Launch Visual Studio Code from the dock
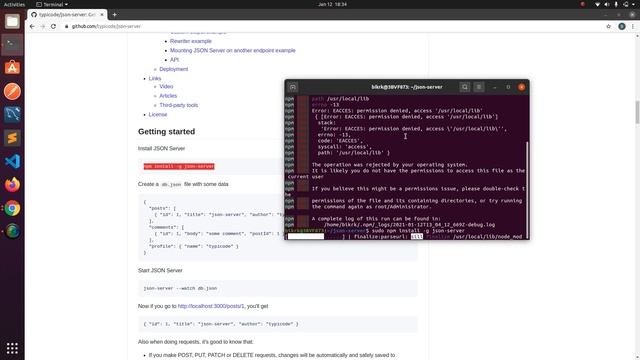This screenshot has height=360, width=640. tap(12, 162)
